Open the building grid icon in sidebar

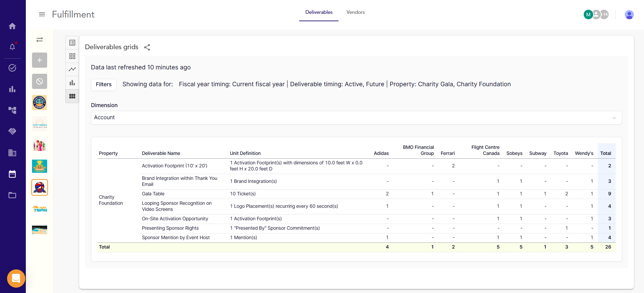[x=12, y=153]
